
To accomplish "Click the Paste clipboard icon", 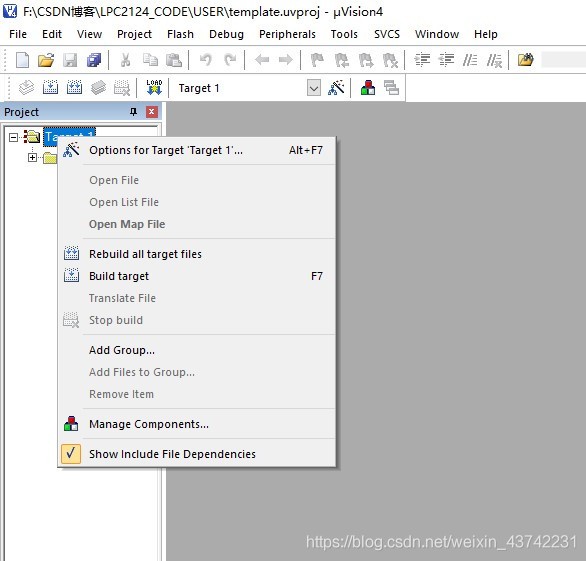I will [174, 60].
